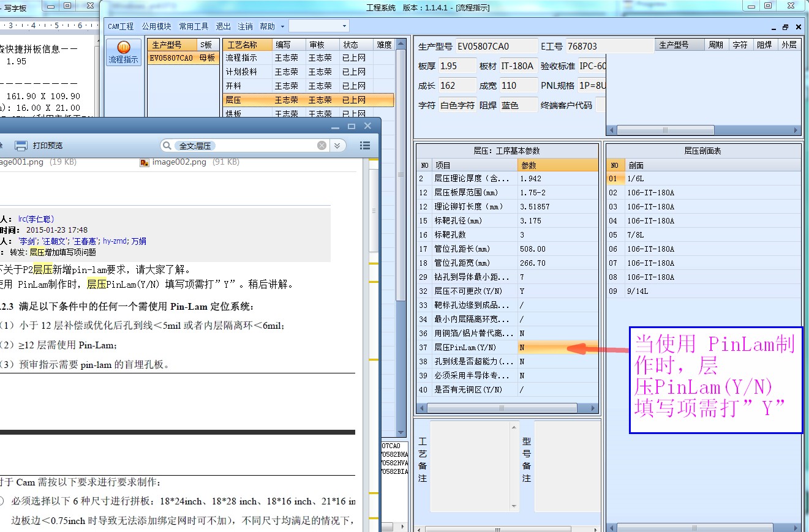
Task: Expand search options with the double-chevron icon
Action: pos(336,146)
